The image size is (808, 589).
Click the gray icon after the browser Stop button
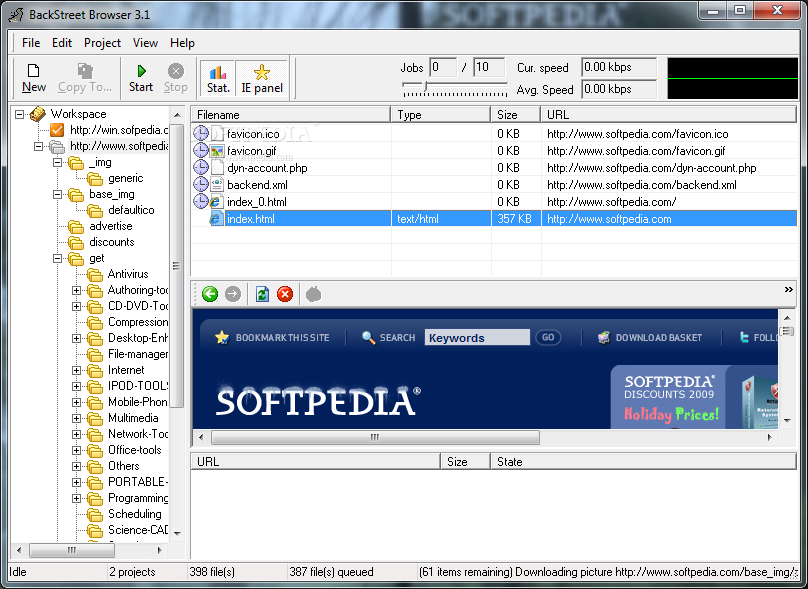point(313,294)
